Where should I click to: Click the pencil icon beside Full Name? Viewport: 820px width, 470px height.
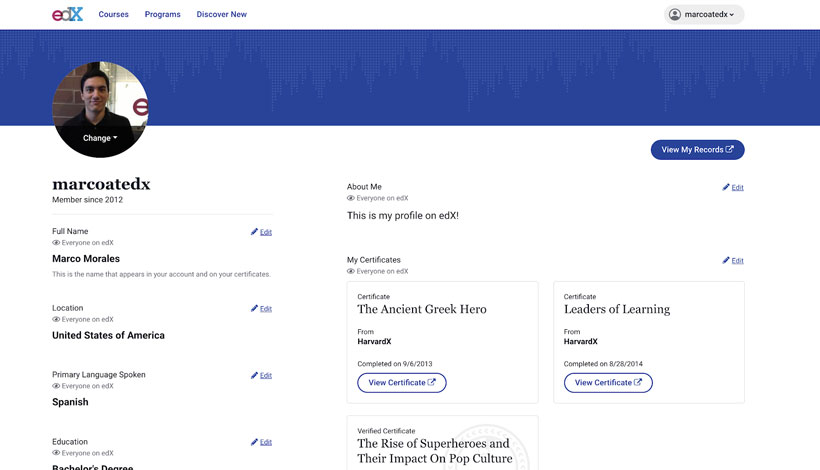click(x=255, y=232)
